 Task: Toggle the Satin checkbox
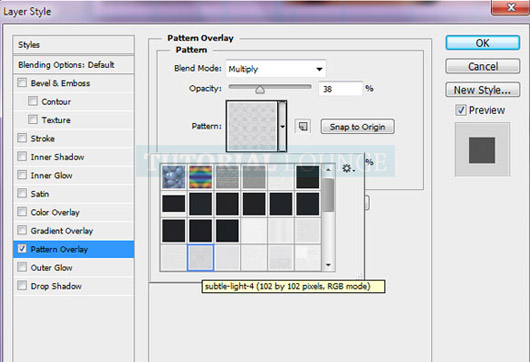click(x=22, y=193)
